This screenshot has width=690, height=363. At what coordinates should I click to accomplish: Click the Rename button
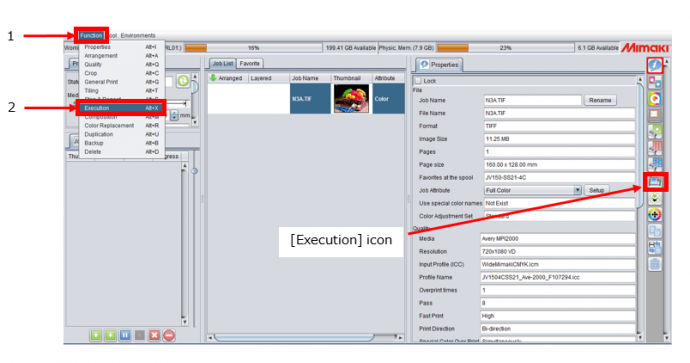point(600,100)
